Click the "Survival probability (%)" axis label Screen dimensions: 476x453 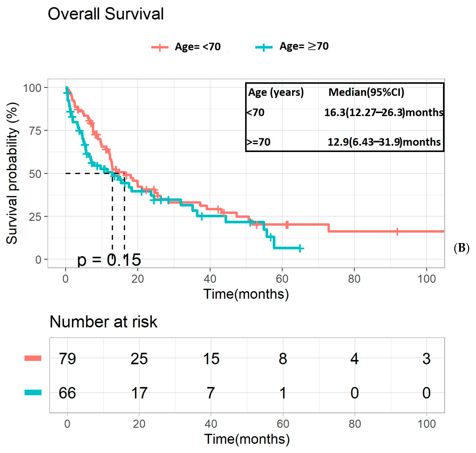click(x=12, y=173)
